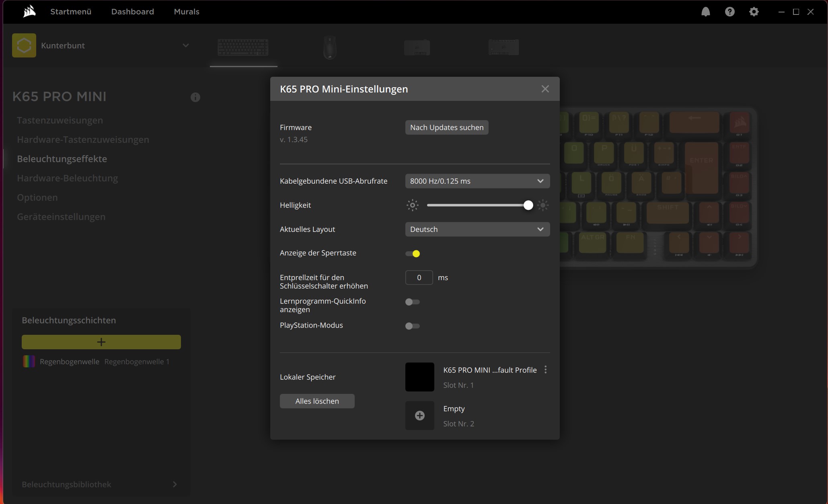Click the K65 PRO MINI ...fault Profile name
The height and width of the screenshot is (504, 828).
pyautogui.click(x=490, y=370)
